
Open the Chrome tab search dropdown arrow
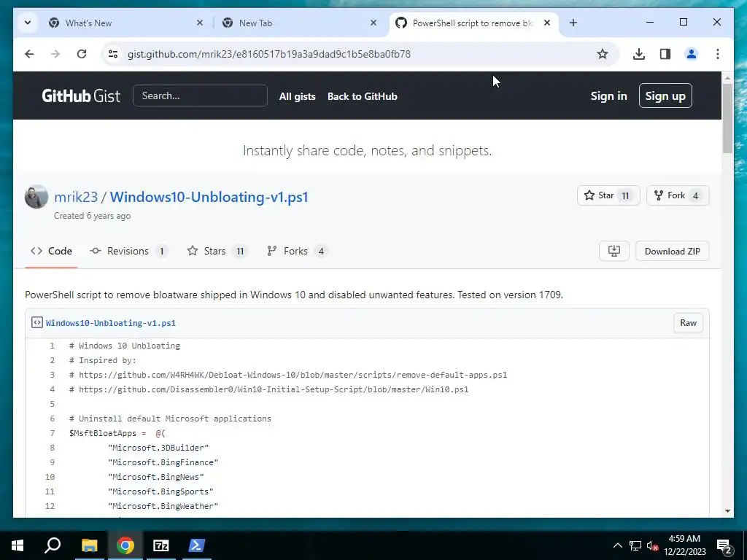click(x=28, y=23)
